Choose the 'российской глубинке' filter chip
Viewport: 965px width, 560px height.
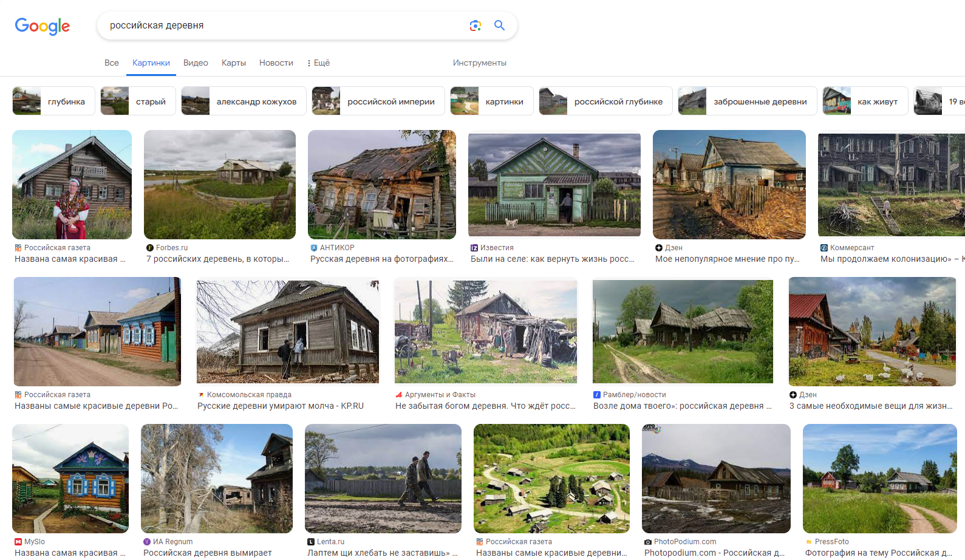click(x=605, y=101)
